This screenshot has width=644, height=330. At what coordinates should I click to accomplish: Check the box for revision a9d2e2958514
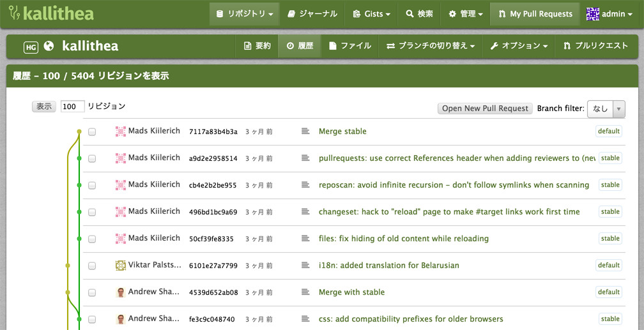[x=92, y=158]
